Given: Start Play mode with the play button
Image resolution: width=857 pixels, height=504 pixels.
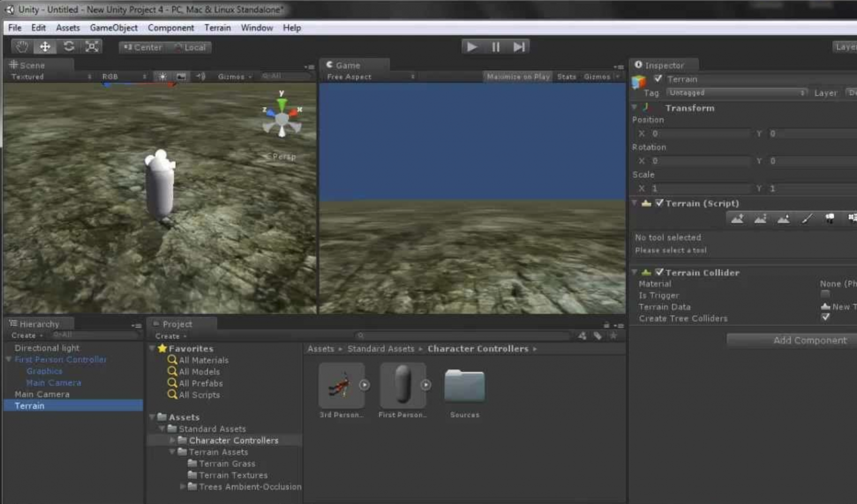Looking at the screenshot, I should pyautogui.click(x=472, y=47).
